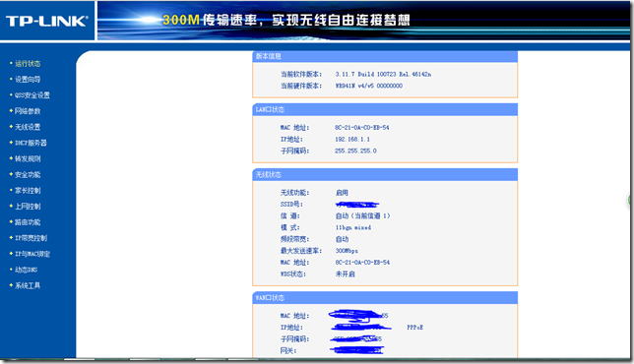Open the 动态DNS menu item
This screenshot has height=364, width=634.
click(x=26, y=270)
